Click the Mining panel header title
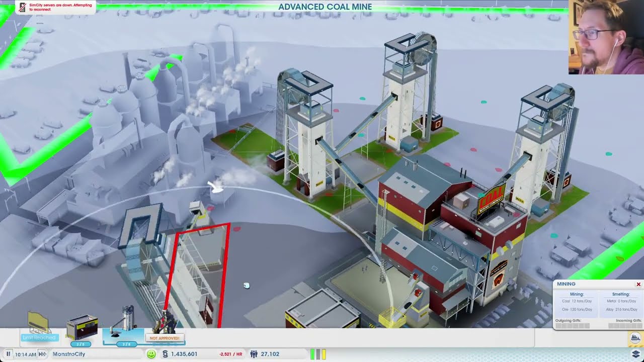This screenshot has width=644, height=362. pyautogui.click(x=566, y=284)
